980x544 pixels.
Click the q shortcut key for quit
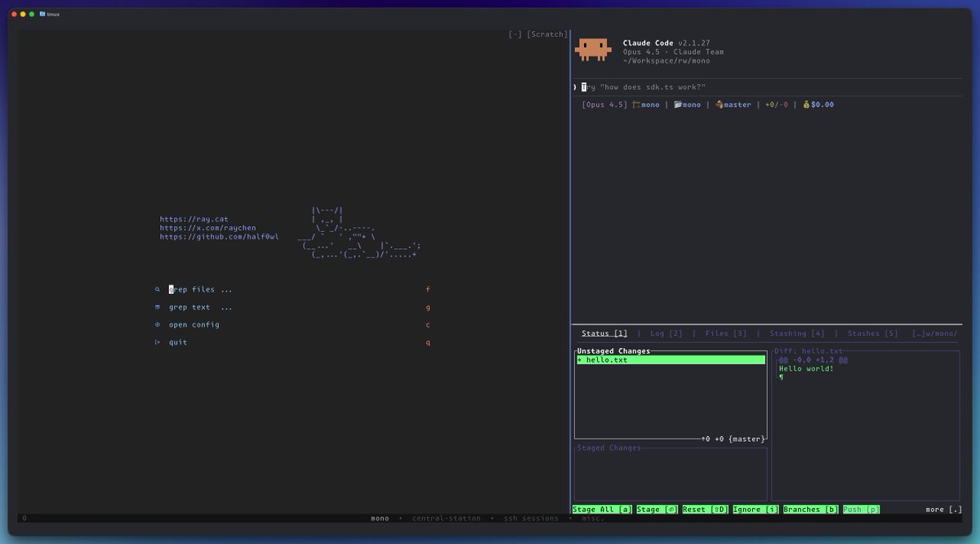tap(428, 342)
